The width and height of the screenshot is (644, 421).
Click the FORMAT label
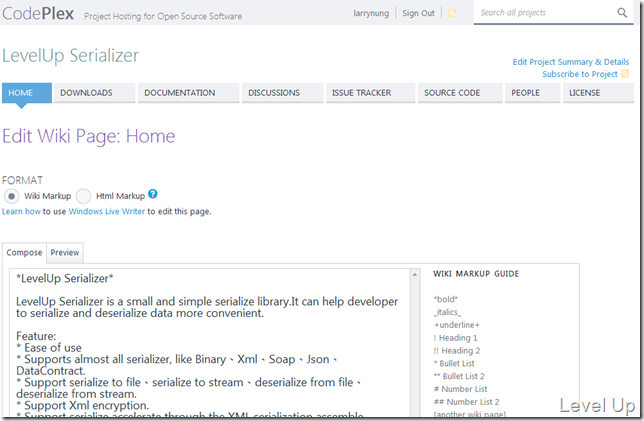click(23, 180)
